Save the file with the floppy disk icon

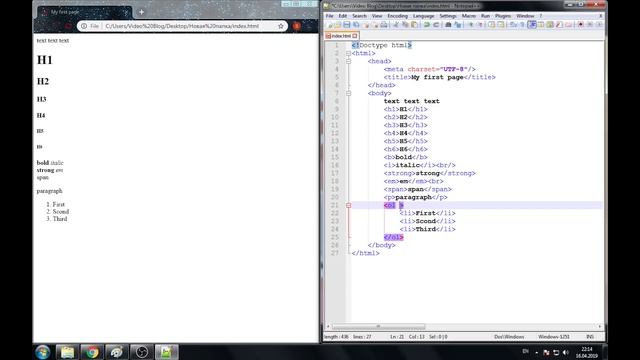[346, 25]
